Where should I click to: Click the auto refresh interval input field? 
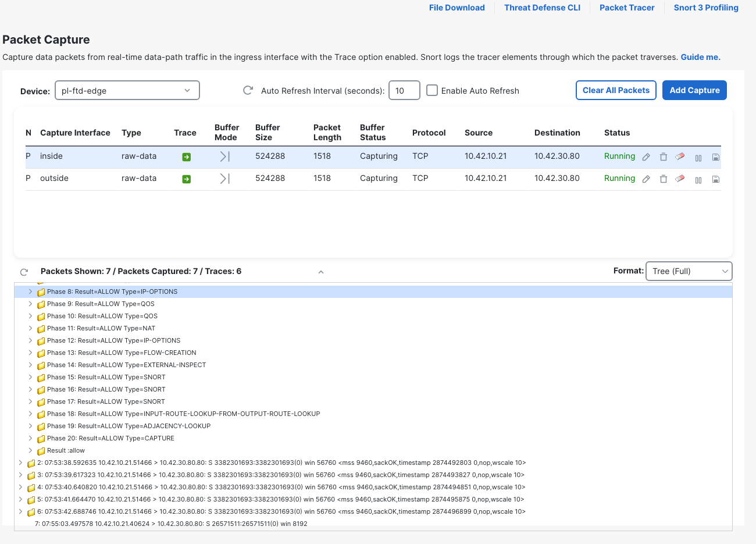tap(404, 90)
